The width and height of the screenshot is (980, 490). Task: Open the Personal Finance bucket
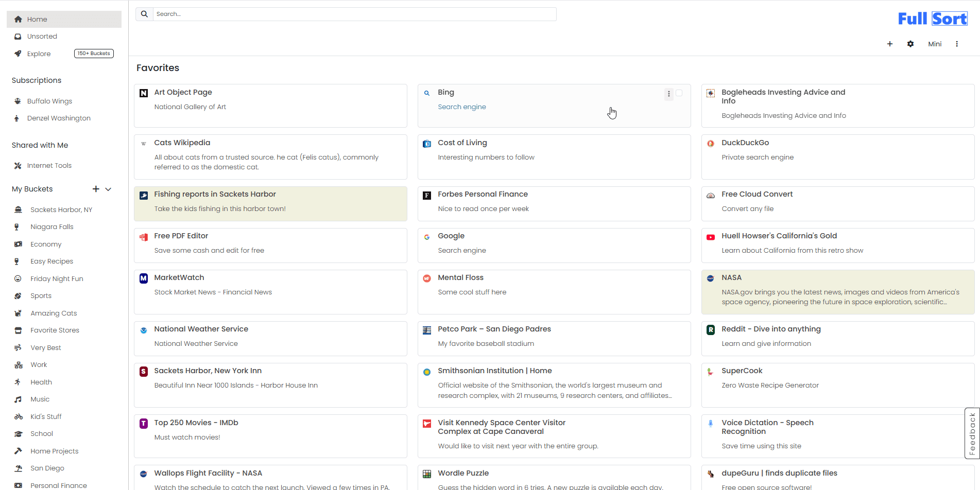point(58,485)
